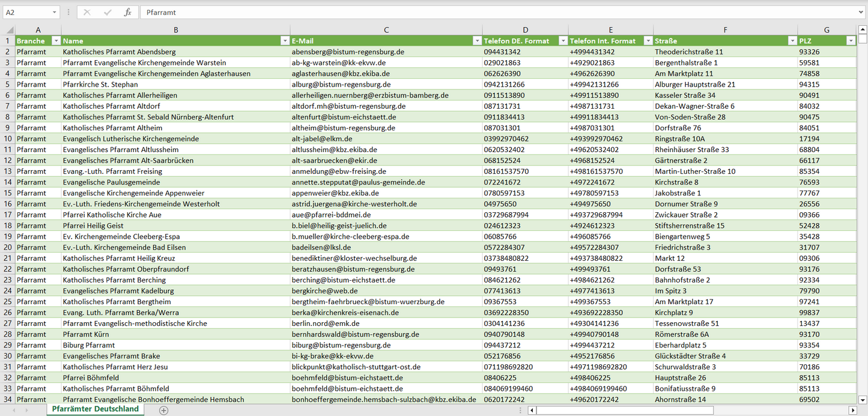Screen dimensions: 868x416
Task: Select the Pfarrämter Deutschland sheet tab
Action: [x=95, y=409]
